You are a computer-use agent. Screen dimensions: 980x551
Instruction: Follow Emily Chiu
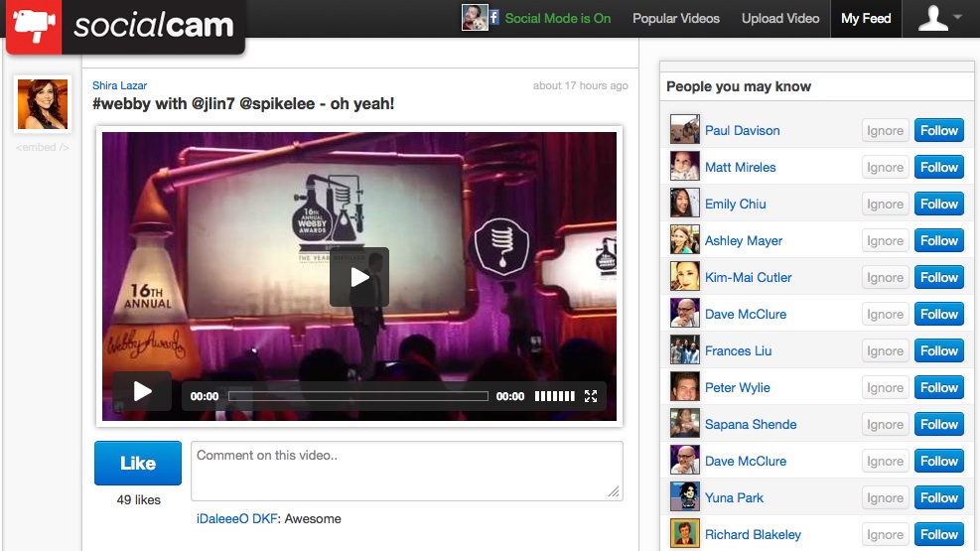click(x=938, y=205)
